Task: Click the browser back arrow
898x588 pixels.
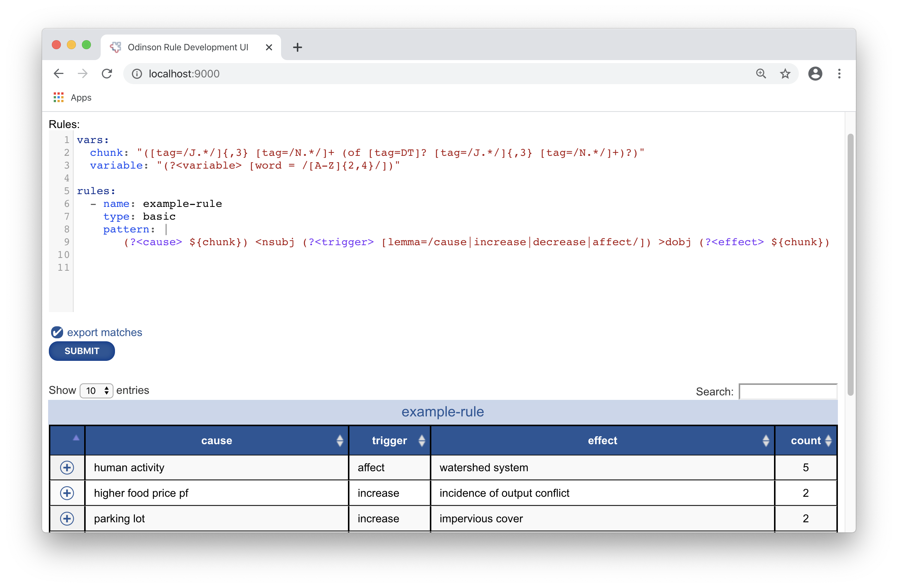Action: [x=59, y=74]
